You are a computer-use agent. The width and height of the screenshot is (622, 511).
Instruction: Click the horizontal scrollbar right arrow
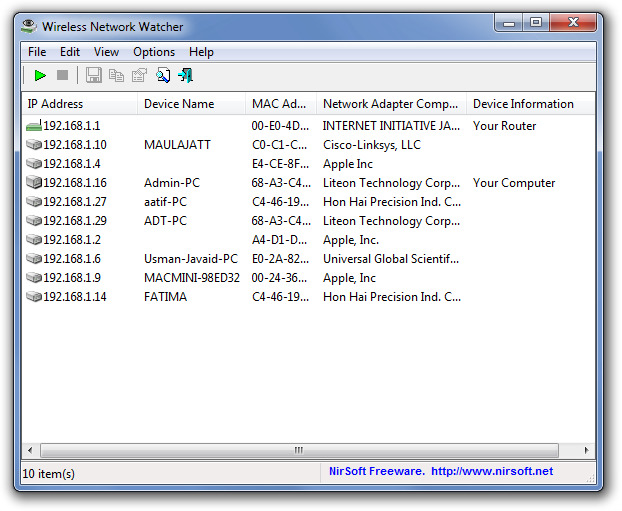(x=586, y=450)
